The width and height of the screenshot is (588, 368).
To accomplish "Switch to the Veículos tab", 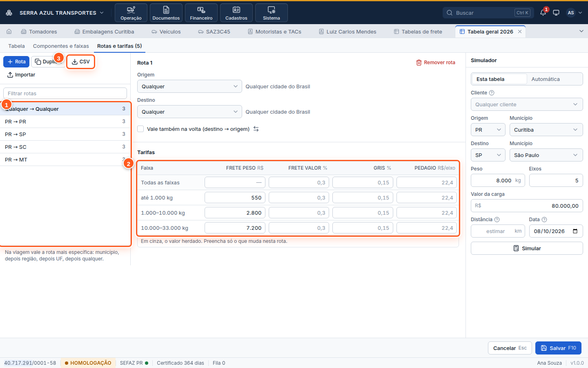I will [x=166, y=31].
